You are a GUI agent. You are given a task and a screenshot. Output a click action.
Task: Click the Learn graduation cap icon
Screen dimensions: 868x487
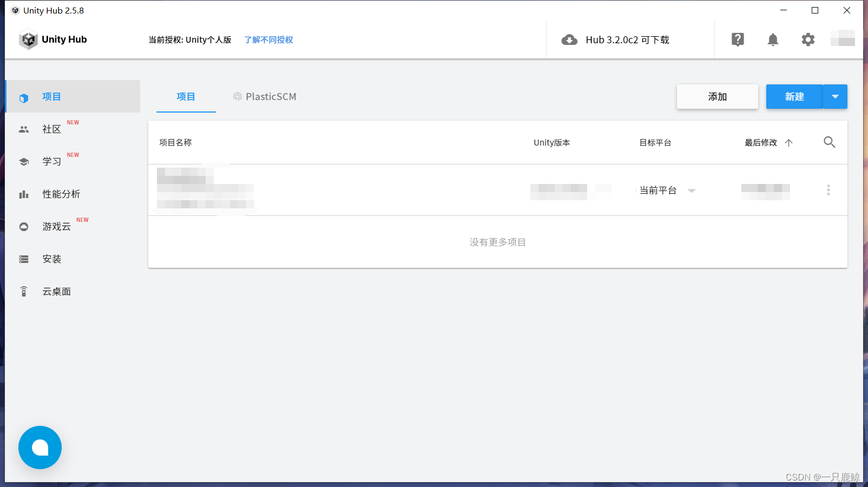tap(24, 162)
